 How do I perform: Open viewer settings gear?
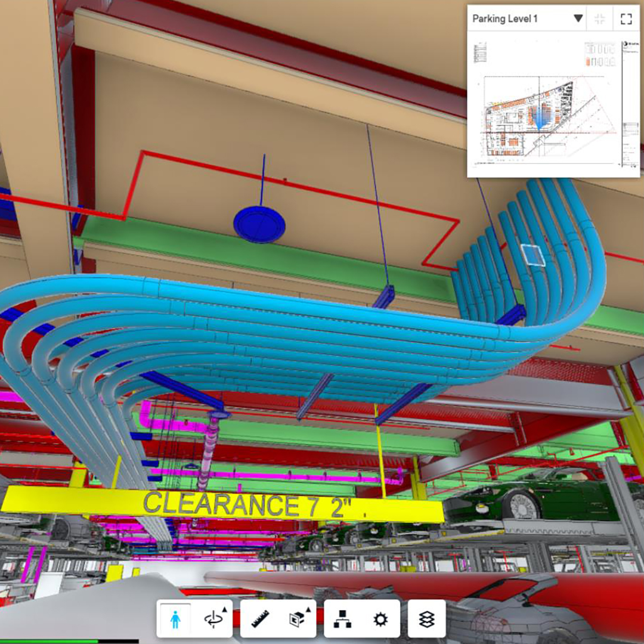point(380,620)
